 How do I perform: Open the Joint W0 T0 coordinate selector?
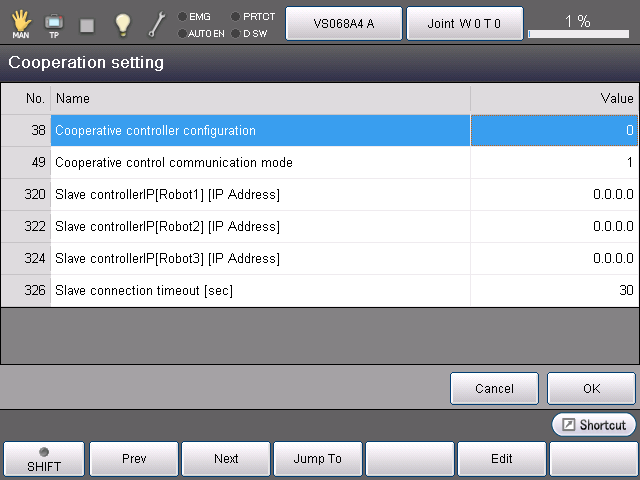click(x=464, y=23)
